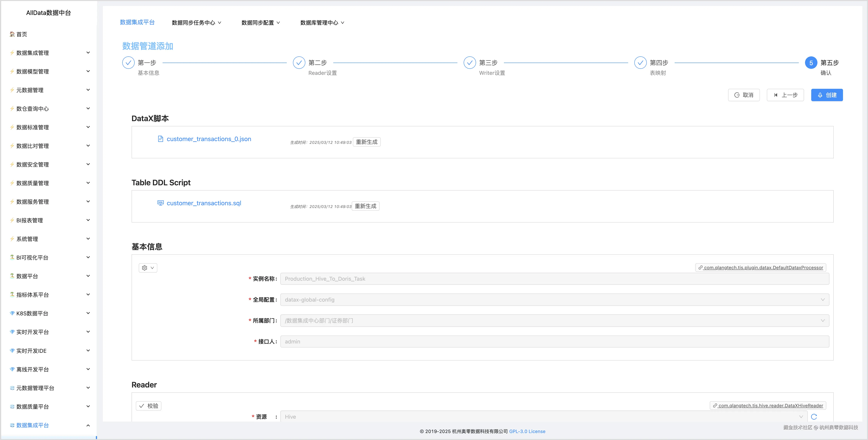Open the GPL-3.0 License link
Image resolution: width=868 pixels, height=440 pixels.
(x=527, y=431)
